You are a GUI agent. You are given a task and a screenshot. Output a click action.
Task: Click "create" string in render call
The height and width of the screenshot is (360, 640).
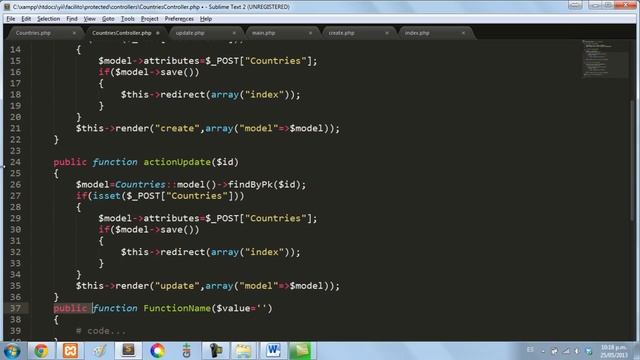point(177,128)
